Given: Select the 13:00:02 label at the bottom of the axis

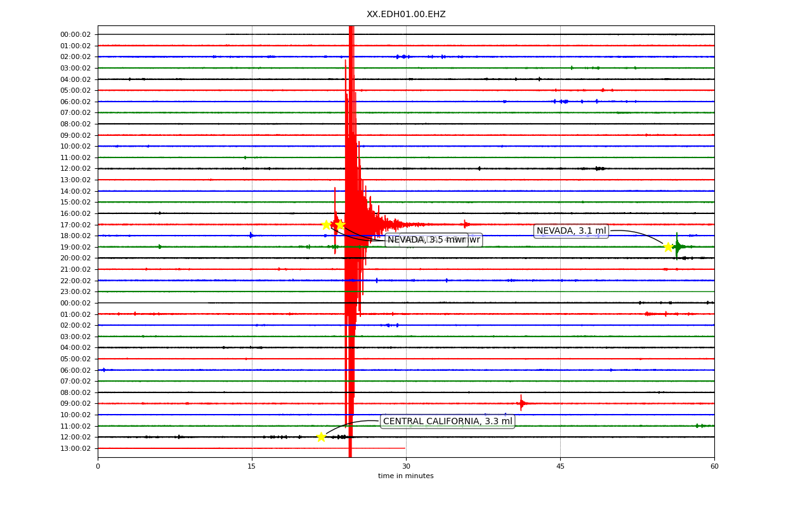Looking at the screenshot, I should pos(75,448).
